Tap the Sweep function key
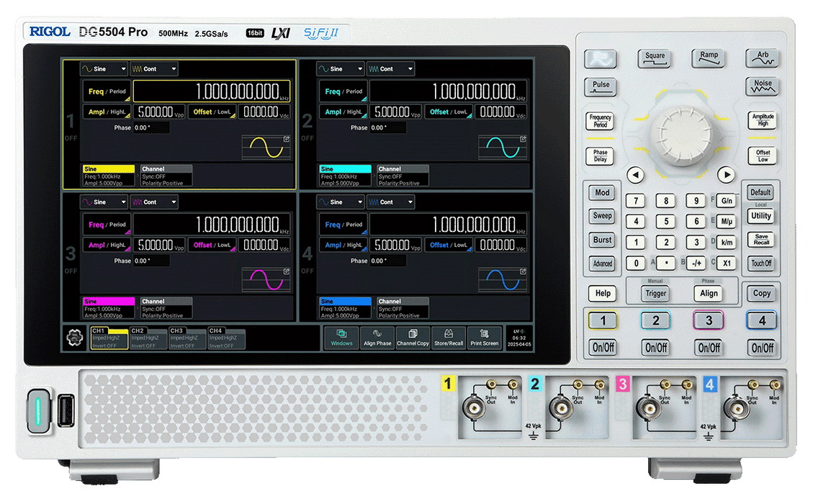The width and height of the screenshot is (813, 504). (601, 216)
